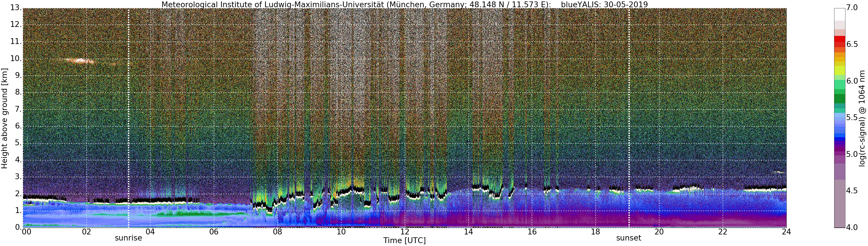Screen dimensions: 868x246
Task: Click the time axis tick label '10'
Action: point(341,232)
